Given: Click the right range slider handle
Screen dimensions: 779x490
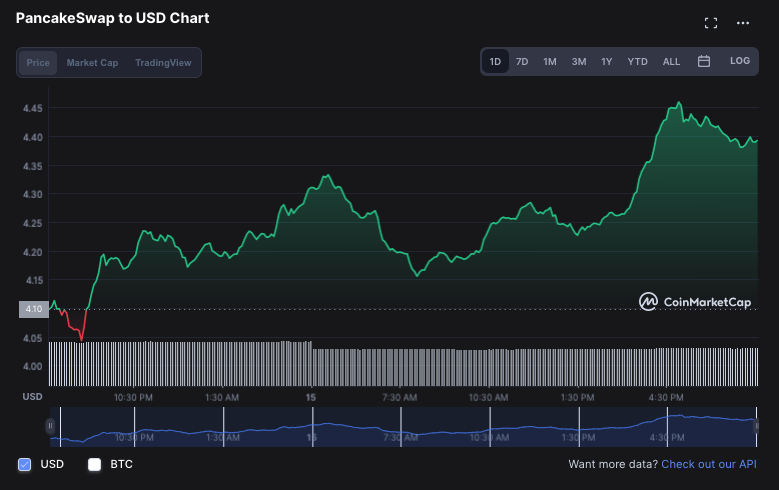Looking at the screenshot, I should click(x=756, y=426).
